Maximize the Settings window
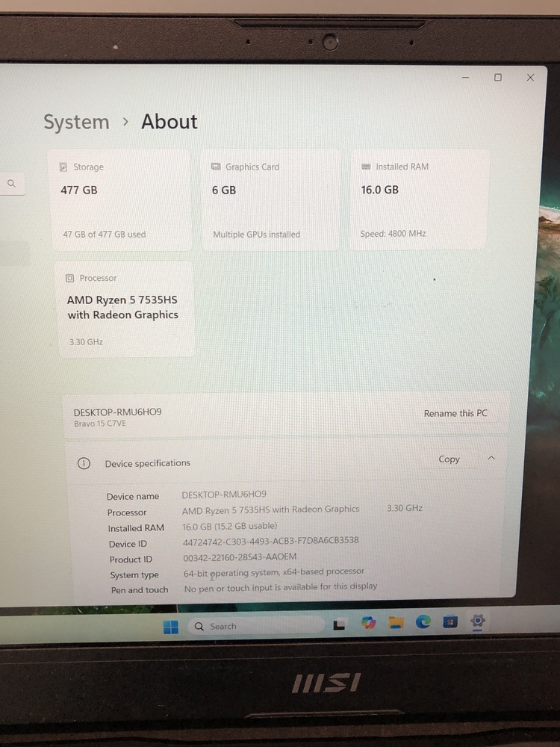This screenshot has height=747, width=560. pyautogui.click(x=497, y=77)
